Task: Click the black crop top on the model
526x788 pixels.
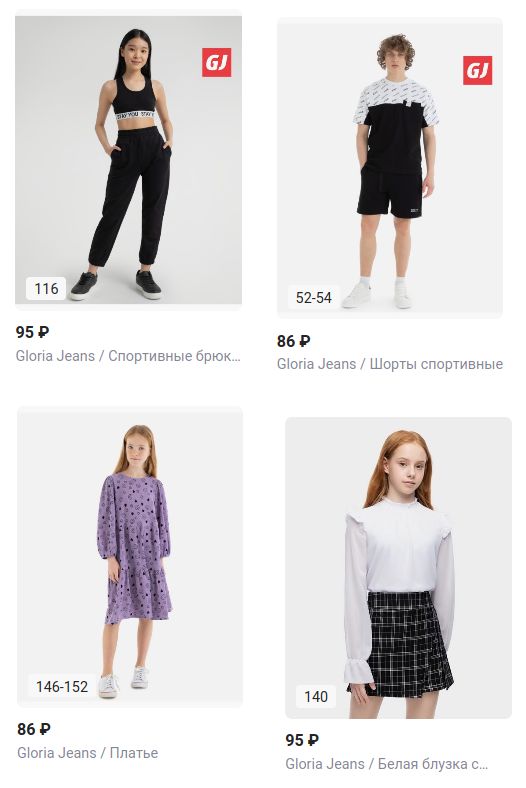Action: point(134,98)
